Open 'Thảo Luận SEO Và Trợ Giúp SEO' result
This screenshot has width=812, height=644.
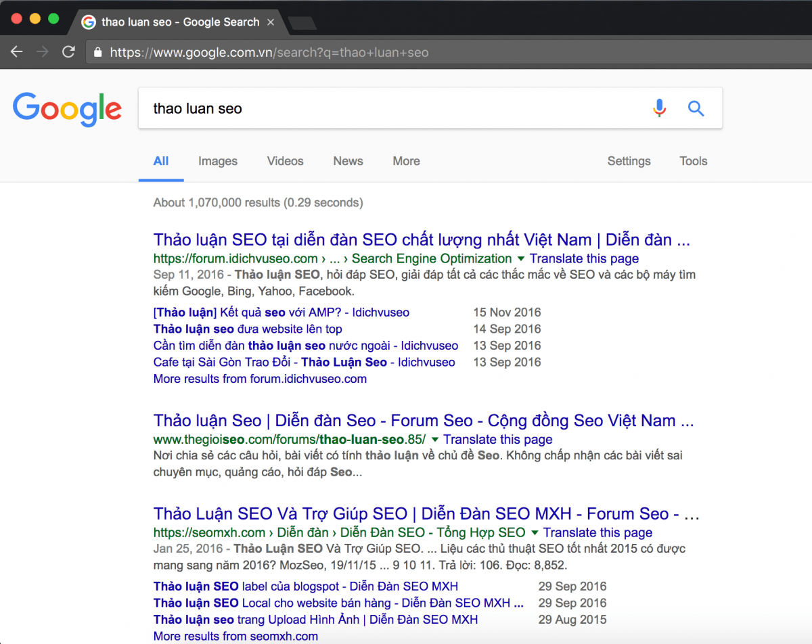426,513
